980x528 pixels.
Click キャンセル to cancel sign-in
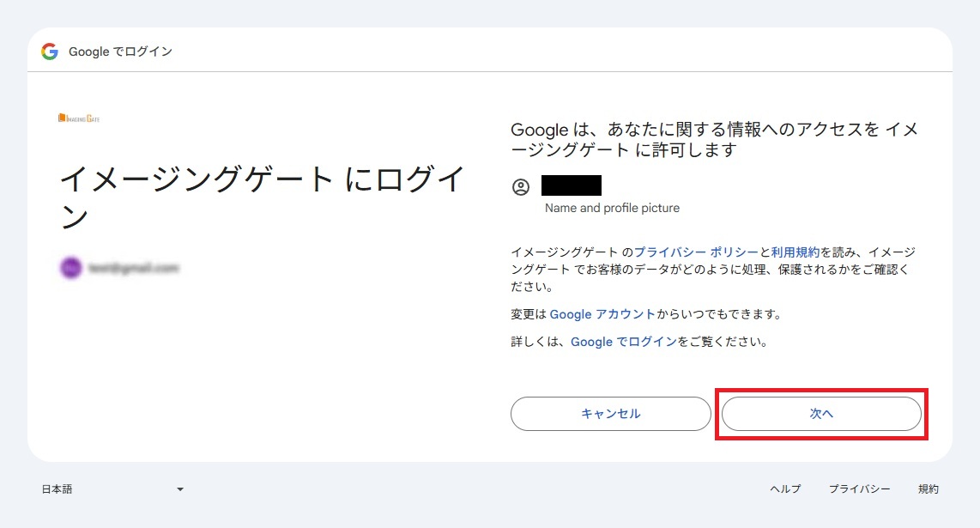coord(610,413)
